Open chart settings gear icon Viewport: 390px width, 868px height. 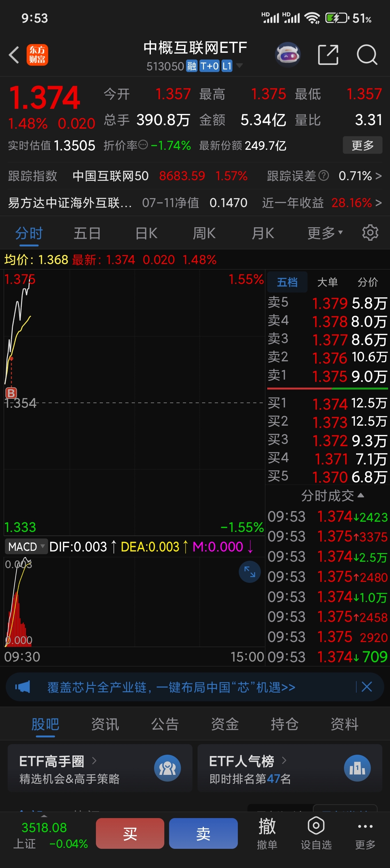[370, 233]
